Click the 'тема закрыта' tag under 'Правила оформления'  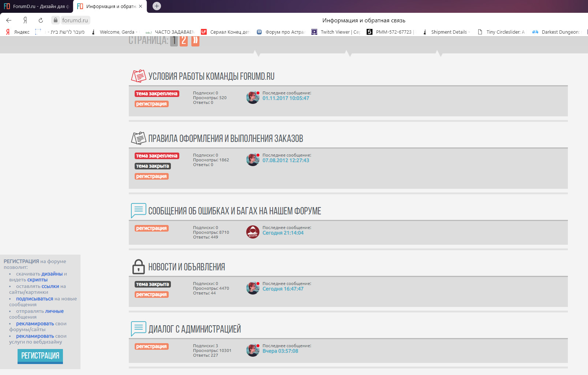[153, 166]
